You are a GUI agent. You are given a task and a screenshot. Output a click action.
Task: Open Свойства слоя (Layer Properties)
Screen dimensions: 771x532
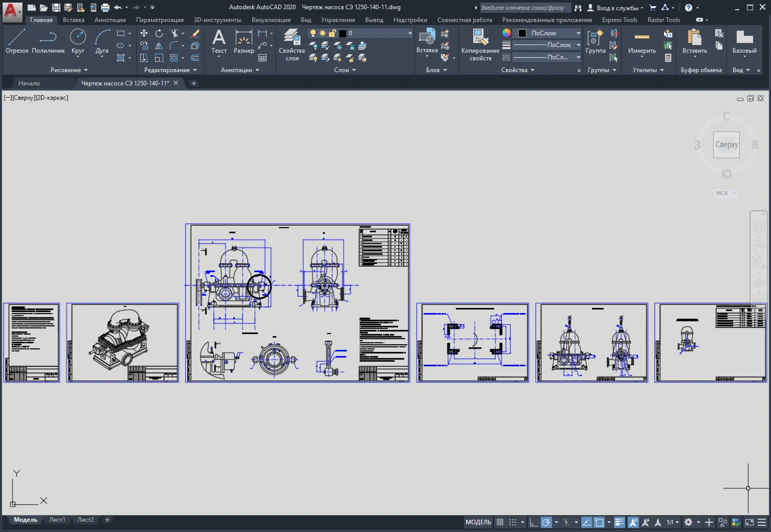(x=292, y=45)
